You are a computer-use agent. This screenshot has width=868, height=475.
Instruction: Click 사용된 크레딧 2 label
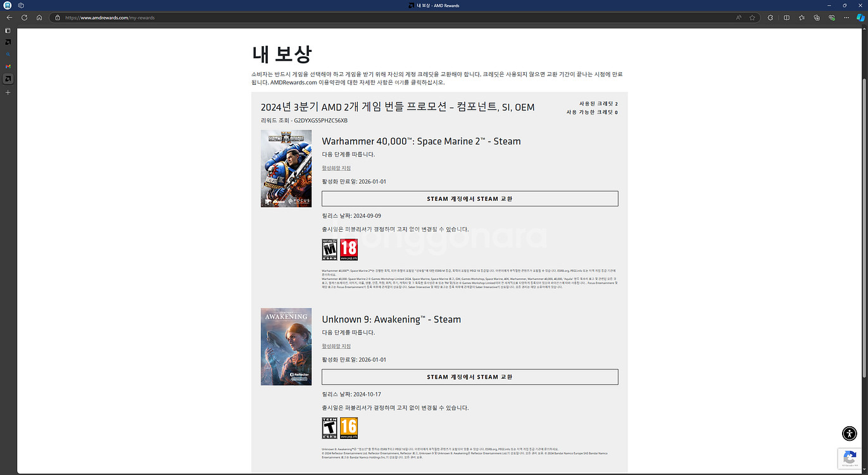[x=598, y=103]
